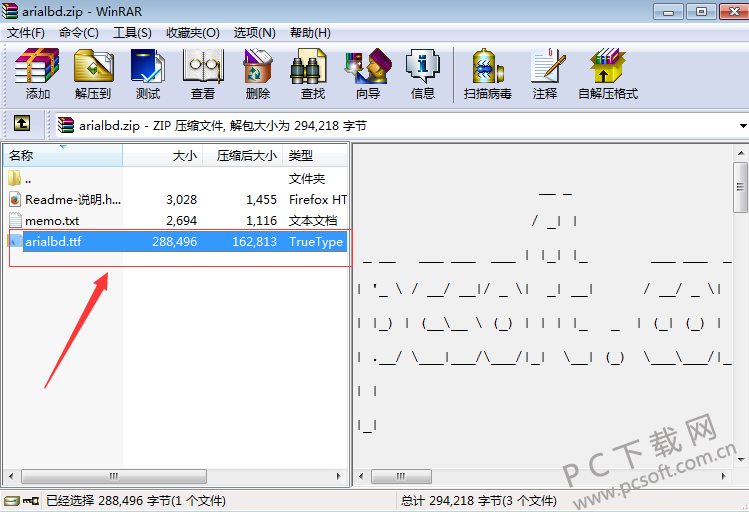Open the File (文件) menu
749x512 pixels.
tap(26, 32)
